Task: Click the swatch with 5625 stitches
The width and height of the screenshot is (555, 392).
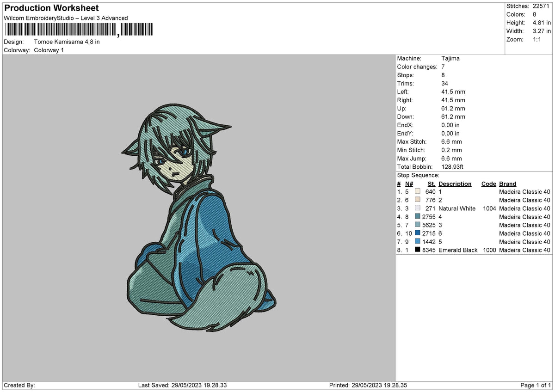Action: coord(418,225)
